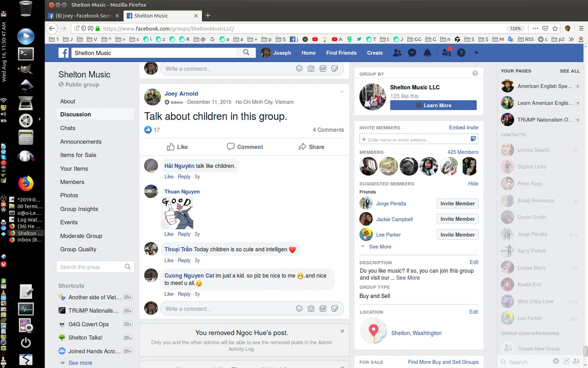Click SEE ALL your pages
Screen dimensions: 588x368
(570, 71)
